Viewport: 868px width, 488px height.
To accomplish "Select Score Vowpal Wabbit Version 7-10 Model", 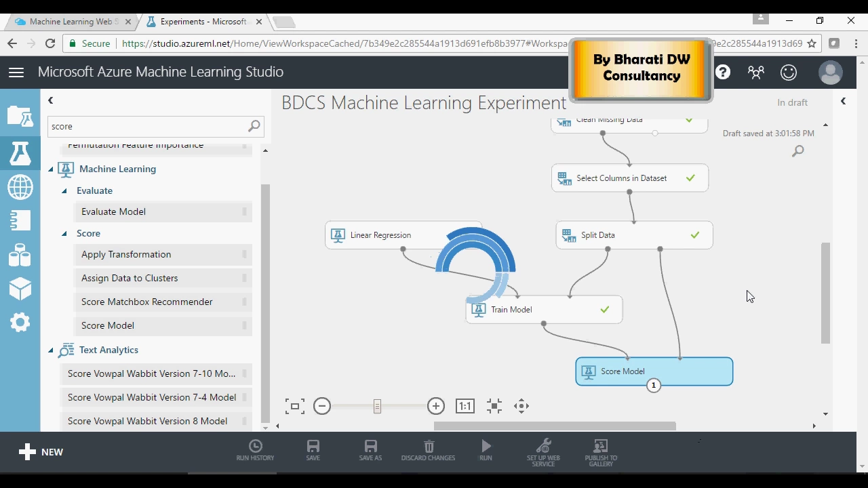I will click(x=156, y=373).
